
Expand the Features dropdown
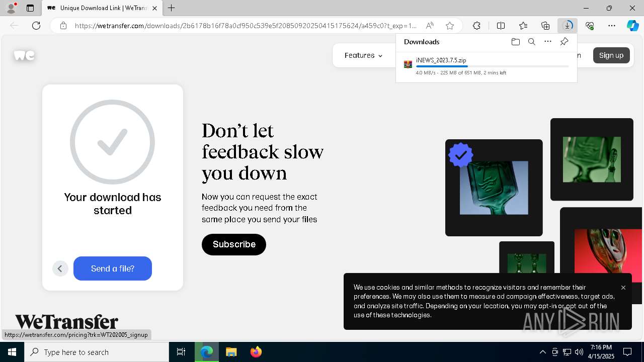point(363,55)
